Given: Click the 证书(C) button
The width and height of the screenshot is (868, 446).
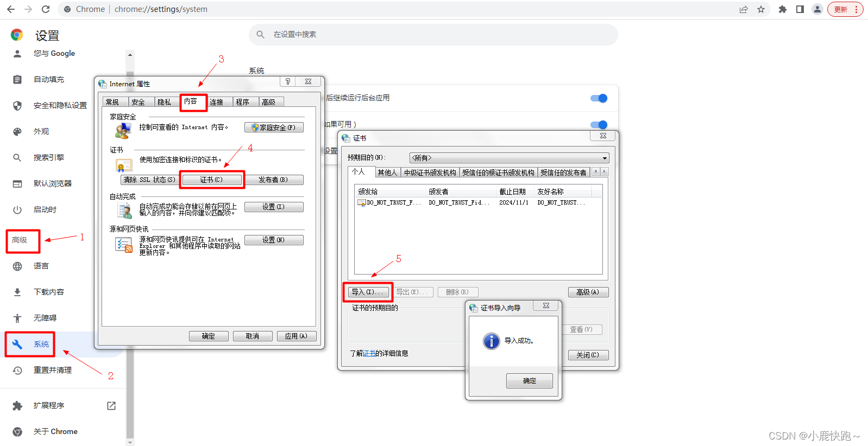Looking at the screenshot, I should [x=212, y=180].
